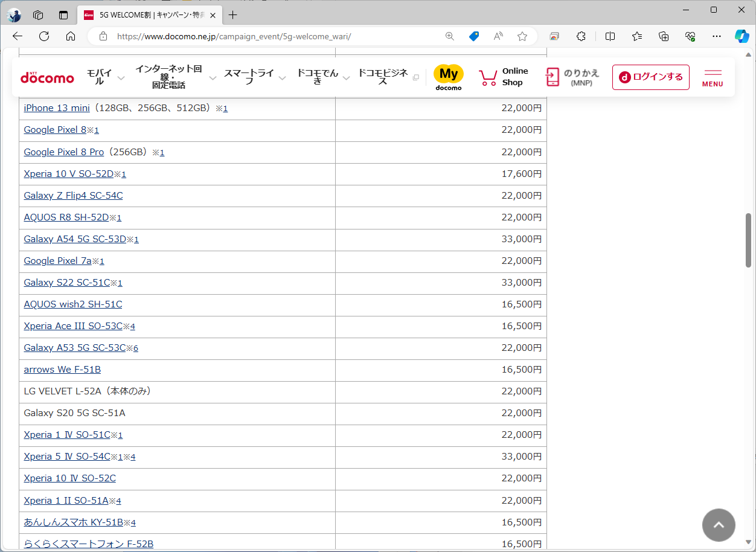Screen dimensions: 756x552
Task: Reload the page with refresh icon
Action: (44, 36)
